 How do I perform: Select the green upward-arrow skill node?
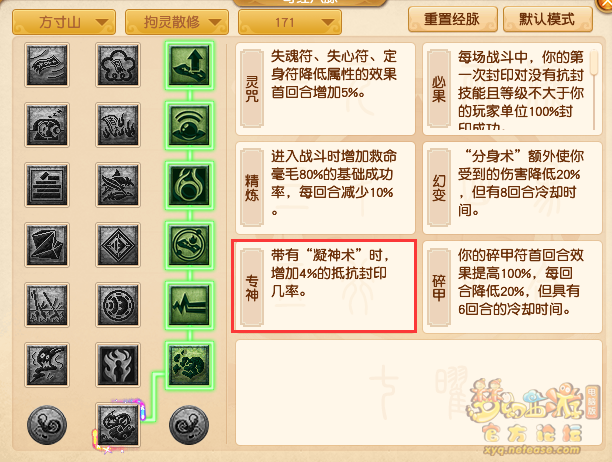[x=189, y=65]
